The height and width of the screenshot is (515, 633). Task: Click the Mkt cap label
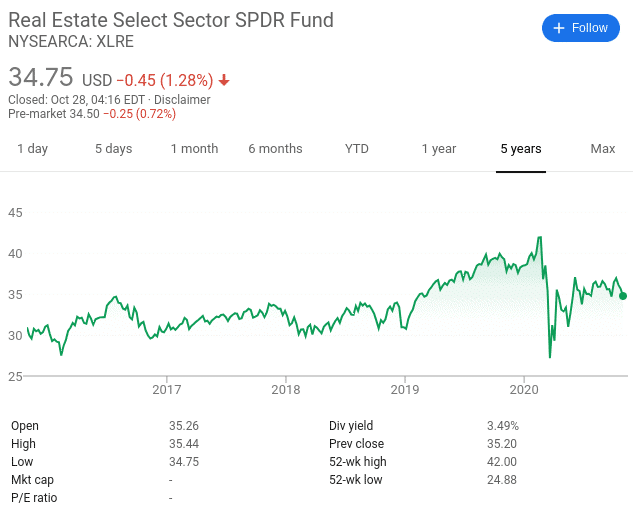pos(32,480)
